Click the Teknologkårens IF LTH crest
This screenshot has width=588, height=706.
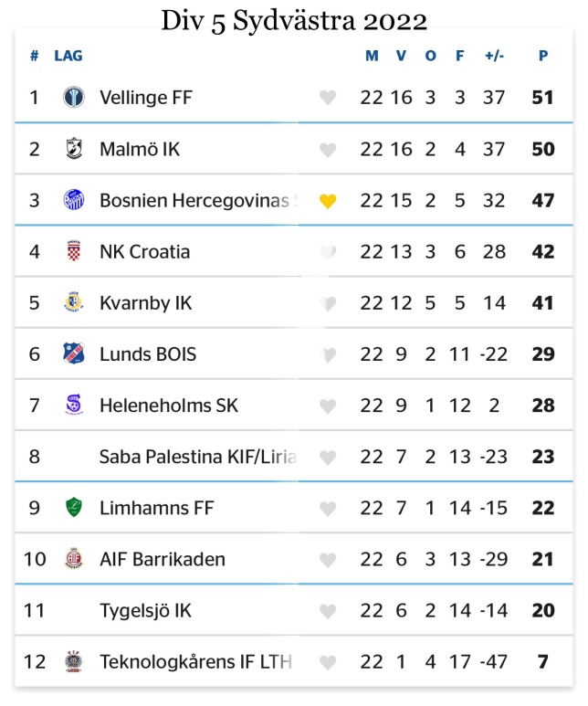(x=74, y=661)
